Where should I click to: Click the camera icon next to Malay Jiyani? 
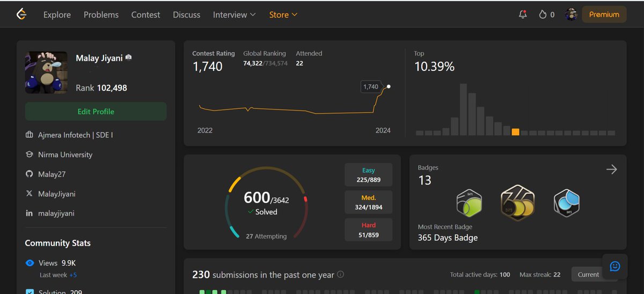(129, 57)
